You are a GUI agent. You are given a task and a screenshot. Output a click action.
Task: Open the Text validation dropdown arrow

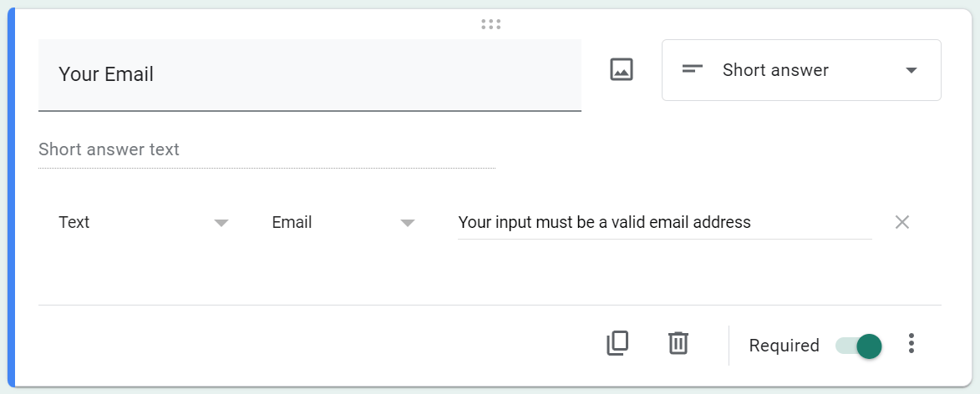tap(221, 223)
